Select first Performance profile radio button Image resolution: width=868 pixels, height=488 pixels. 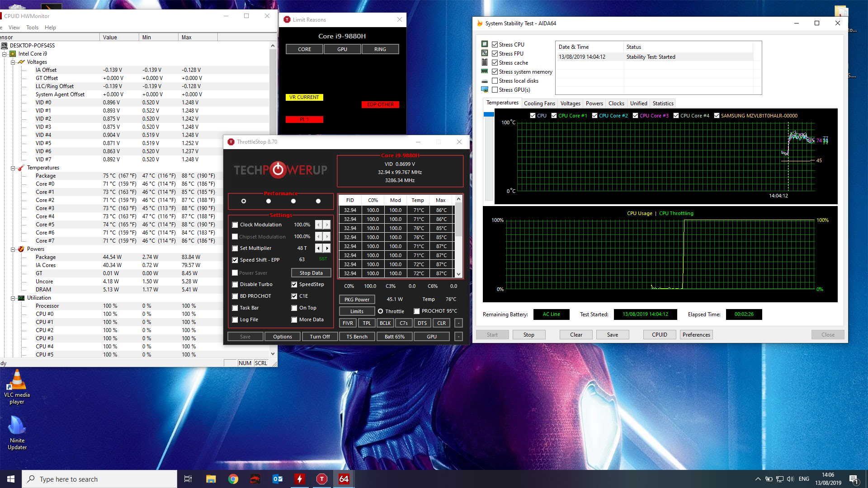[244, 201]
